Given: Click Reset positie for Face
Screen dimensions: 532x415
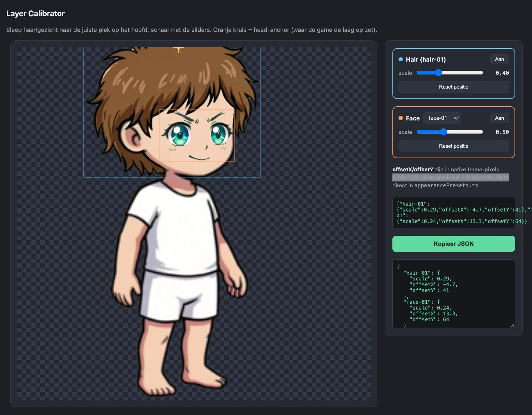Looking at the screenshot, I should (x=453, y=146).
